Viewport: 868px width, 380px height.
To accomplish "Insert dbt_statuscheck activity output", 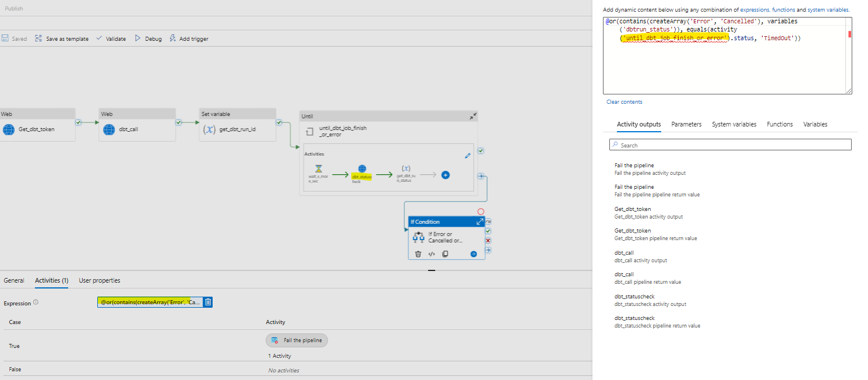I will [650, 300].
